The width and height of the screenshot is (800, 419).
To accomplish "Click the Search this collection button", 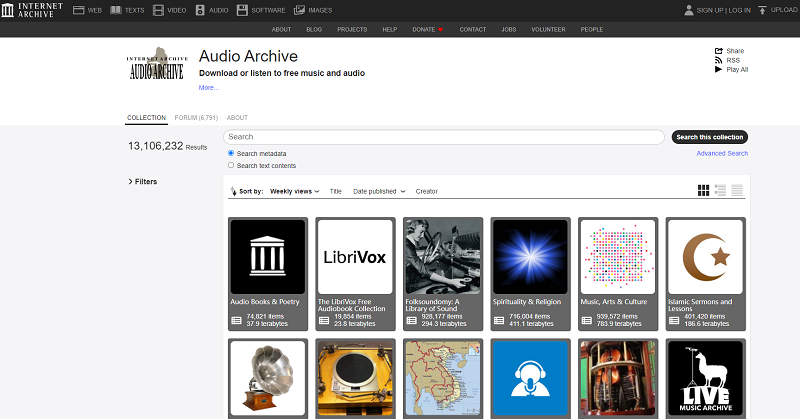I will pos(710,137).
